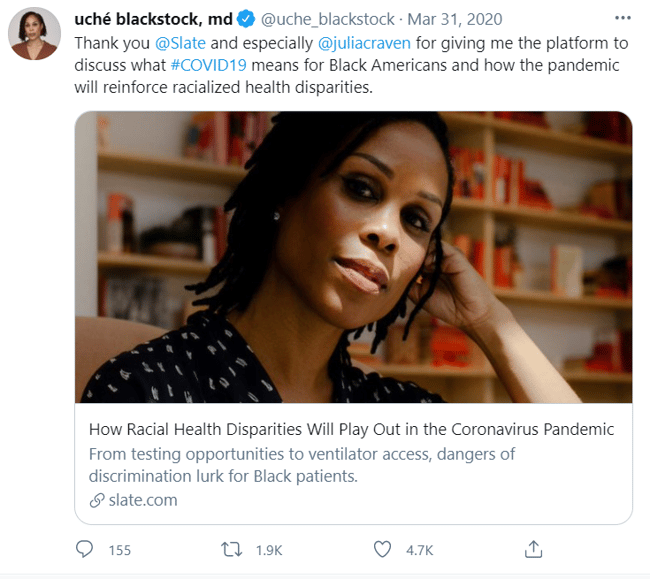Screen dimensions: 650x579
Task: Open the article preview photo
Action: [354, 257]
